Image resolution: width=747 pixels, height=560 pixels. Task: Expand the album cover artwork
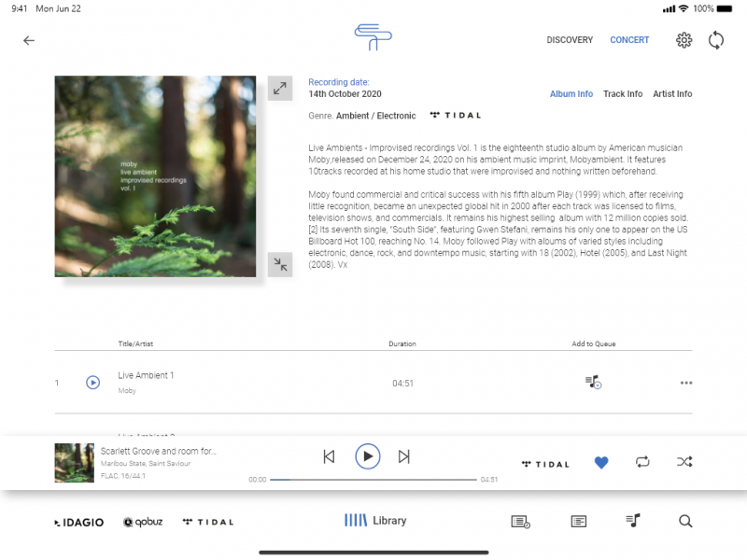coord(279,88)
